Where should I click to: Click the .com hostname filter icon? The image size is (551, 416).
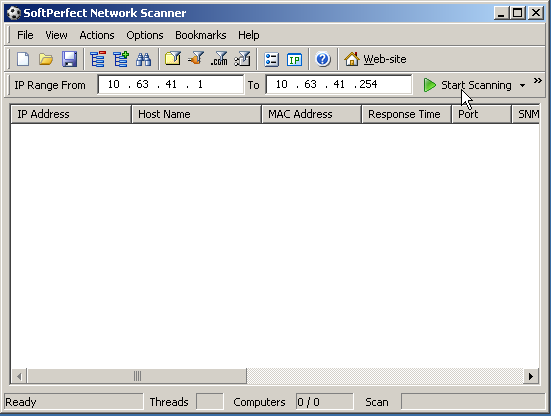(219, 59)
